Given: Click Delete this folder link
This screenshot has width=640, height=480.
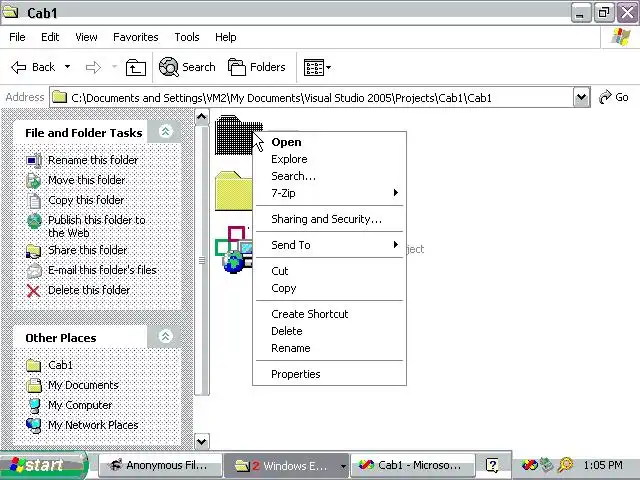Looking at the screenshot, I should tap(89, 290).
